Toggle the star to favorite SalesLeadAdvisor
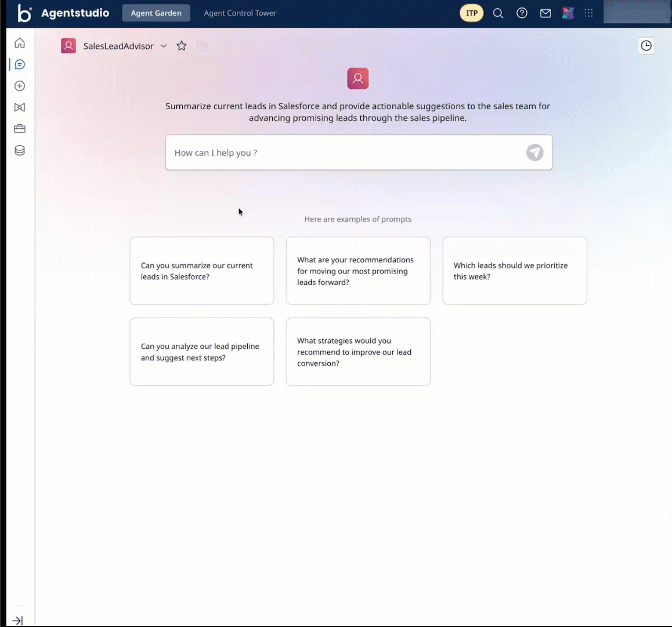 pos(181,46)
